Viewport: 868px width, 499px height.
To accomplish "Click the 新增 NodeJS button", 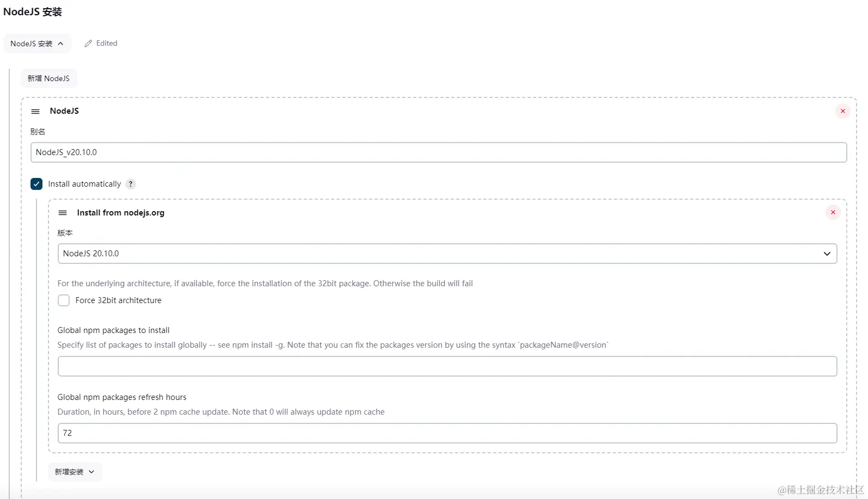I will [x=48, y=78].
